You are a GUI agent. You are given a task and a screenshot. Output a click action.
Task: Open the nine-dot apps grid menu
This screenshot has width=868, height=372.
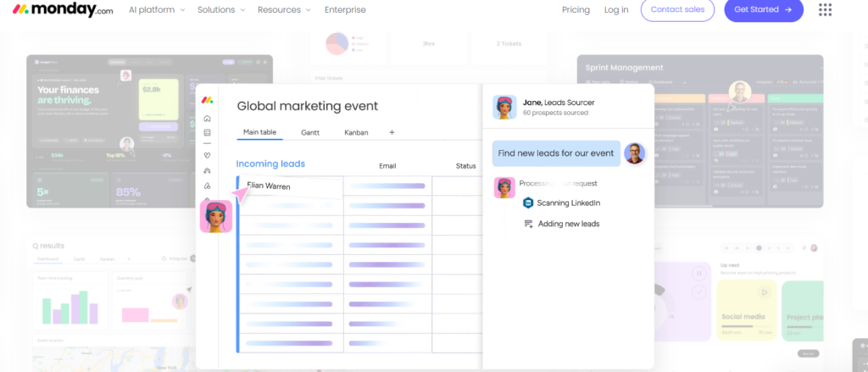pyautogui.click(x=825, y=9)
